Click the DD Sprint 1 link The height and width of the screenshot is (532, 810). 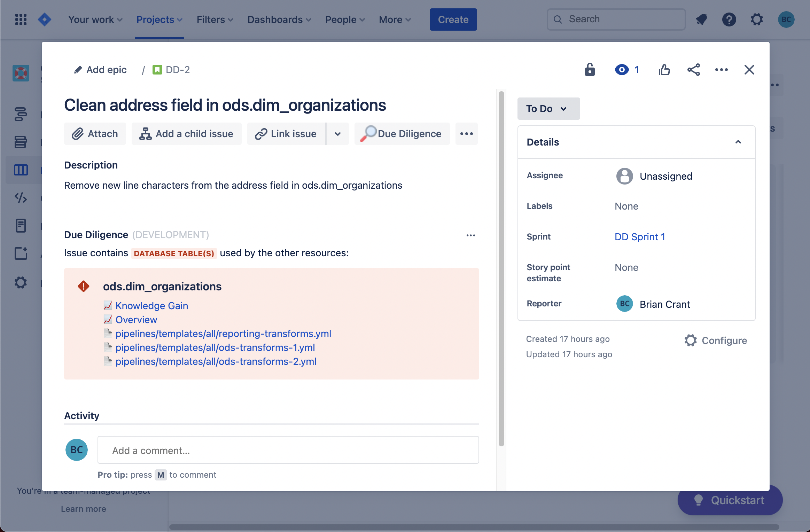point(640,237)
